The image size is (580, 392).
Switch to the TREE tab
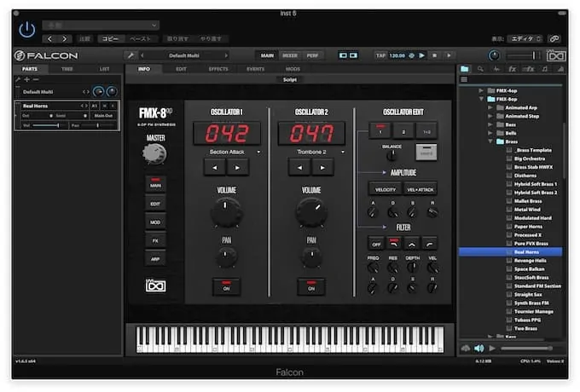[x=67, y=69]
